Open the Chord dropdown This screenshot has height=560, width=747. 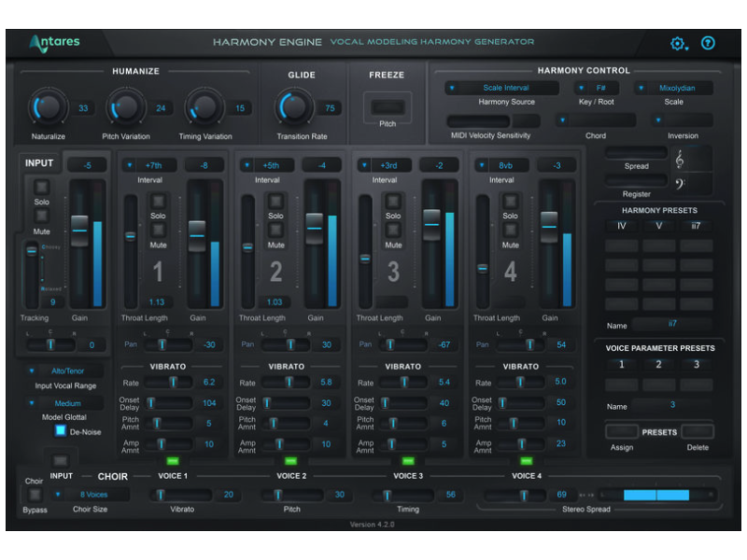[x=596, y=120]
